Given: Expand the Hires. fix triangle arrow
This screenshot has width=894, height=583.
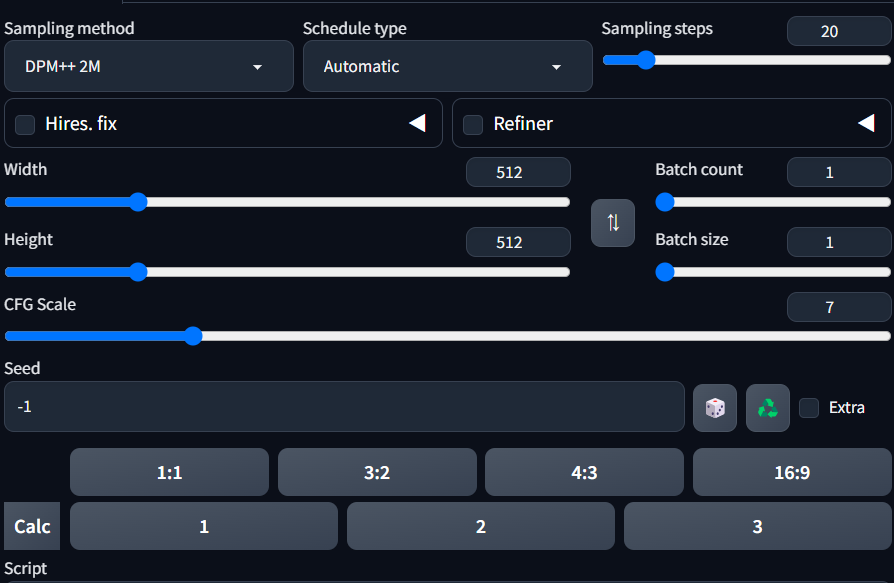Looking at the screenshot, I should tap(417, 123).
